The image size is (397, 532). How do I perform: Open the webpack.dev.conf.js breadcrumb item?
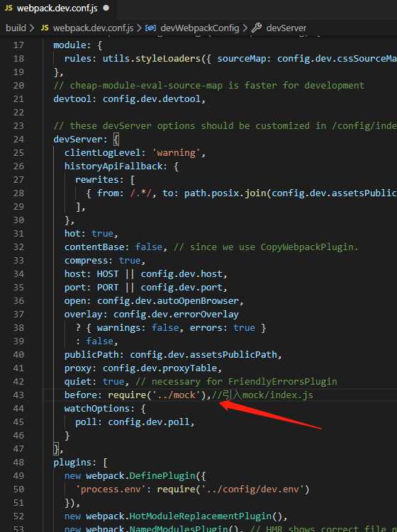point(93,28)
